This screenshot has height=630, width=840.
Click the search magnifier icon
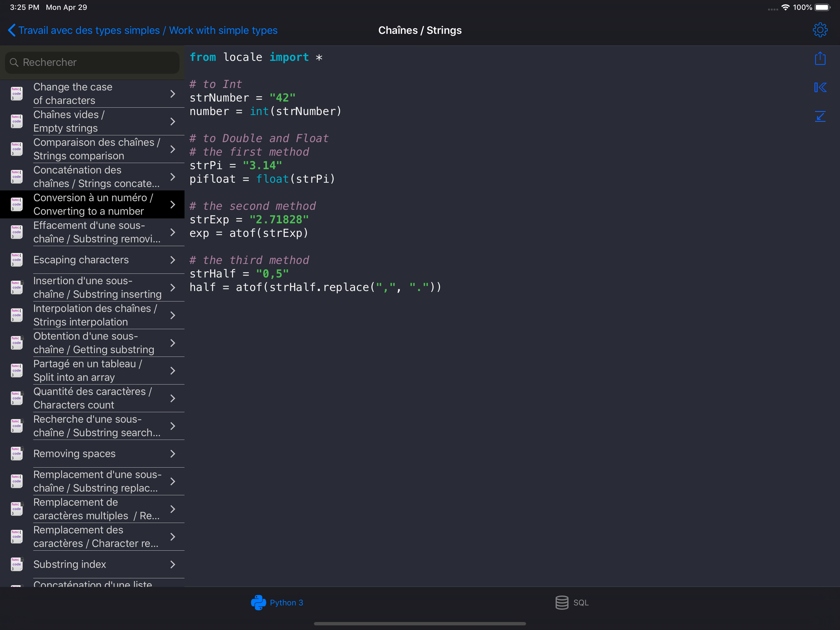(x=14, y=62)
